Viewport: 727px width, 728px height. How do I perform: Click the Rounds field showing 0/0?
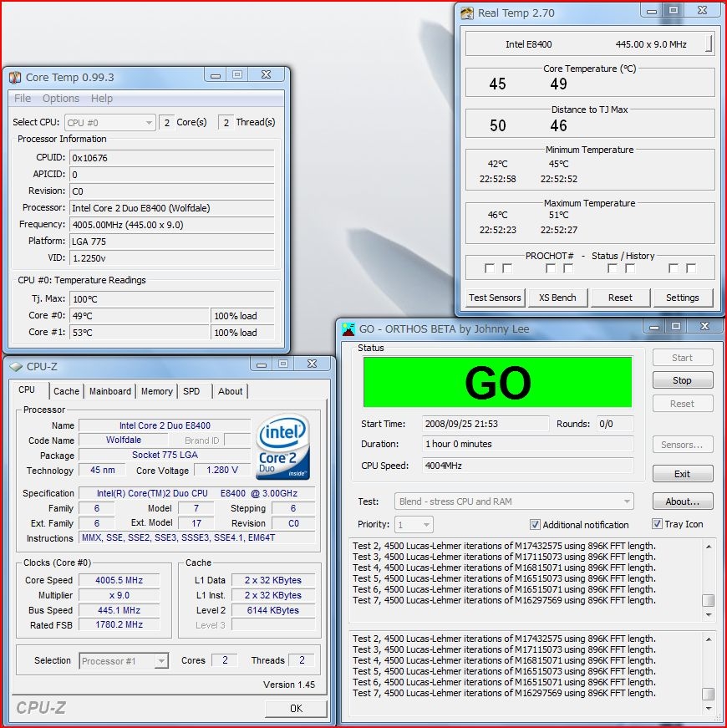(x=615, y=424)
